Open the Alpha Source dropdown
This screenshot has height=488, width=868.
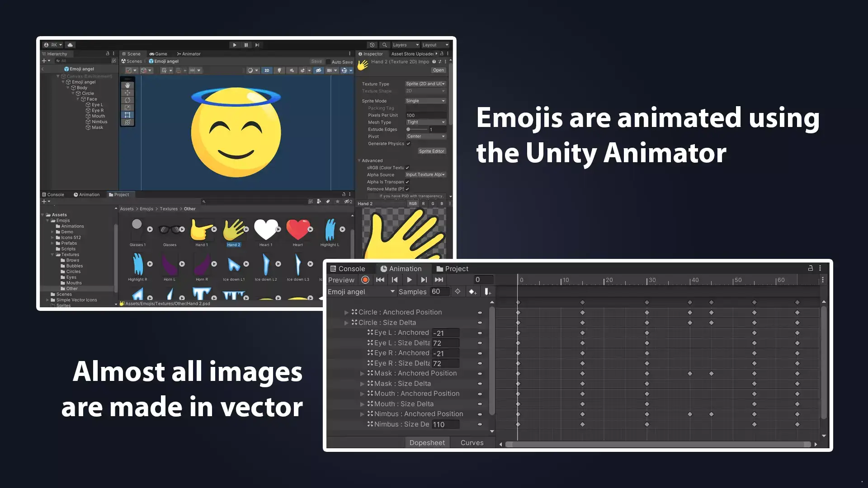point(425,174)
